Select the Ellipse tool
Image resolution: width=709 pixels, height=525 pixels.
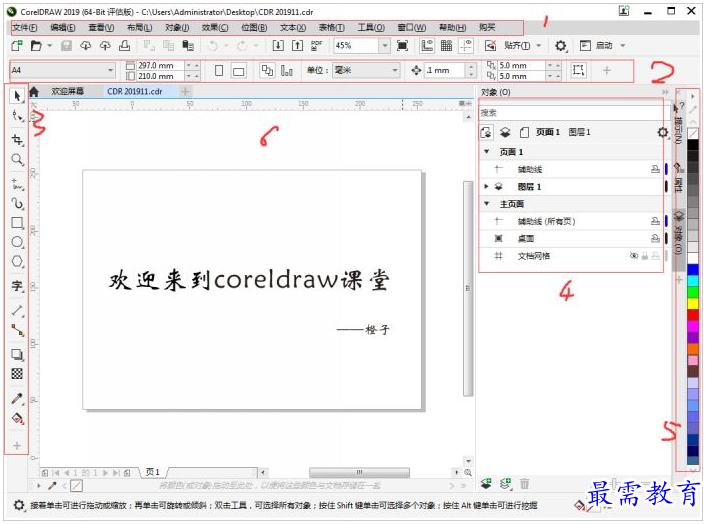[x=17, y=242]
